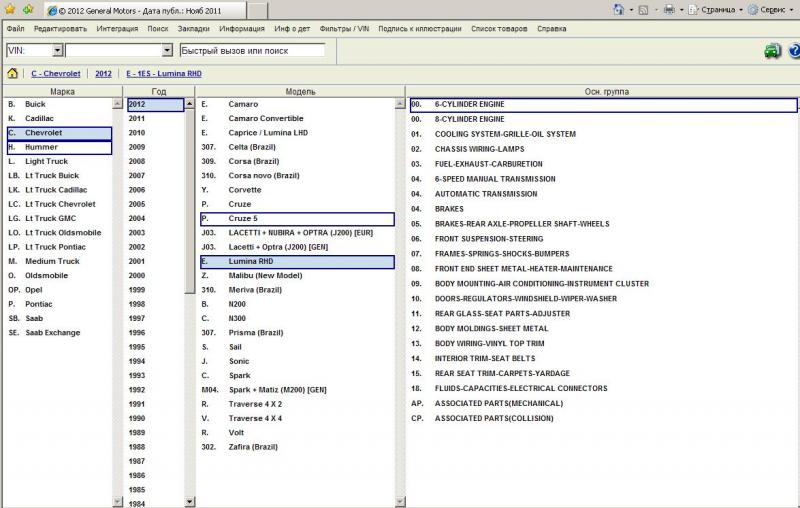Click the home icon in the breadcrumb bar
The width and height of the screenshot is (800, 508).
point(12,74)
